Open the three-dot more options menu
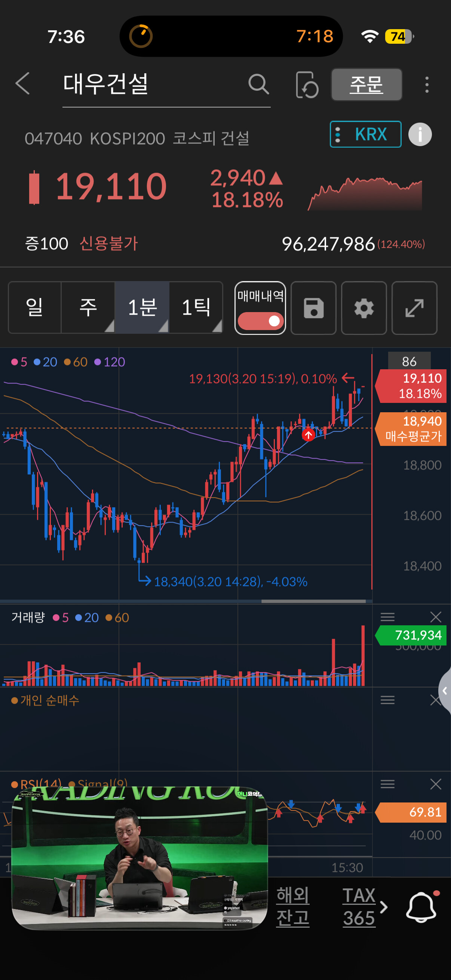Viewport: 451px width, 980px height. click(427, 84)
